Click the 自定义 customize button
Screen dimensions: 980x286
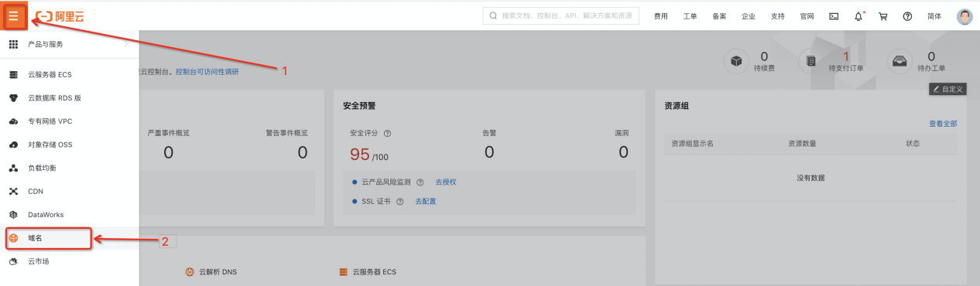pos(947,90)
